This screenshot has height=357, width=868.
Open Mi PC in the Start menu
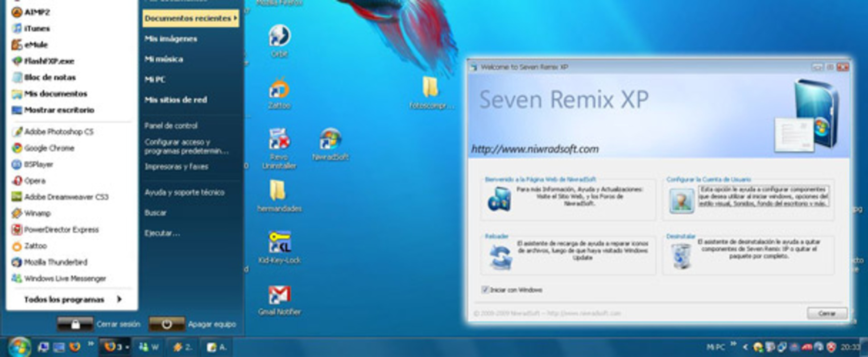(155, 79)
